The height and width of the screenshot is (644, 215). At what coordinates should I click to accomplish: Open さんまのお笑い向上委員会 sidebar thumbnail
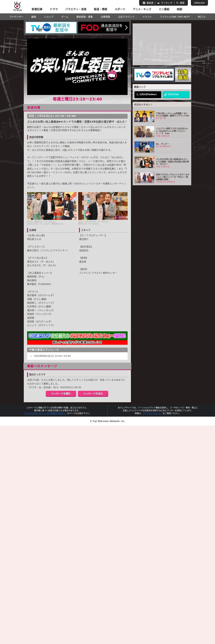(144, 162)
